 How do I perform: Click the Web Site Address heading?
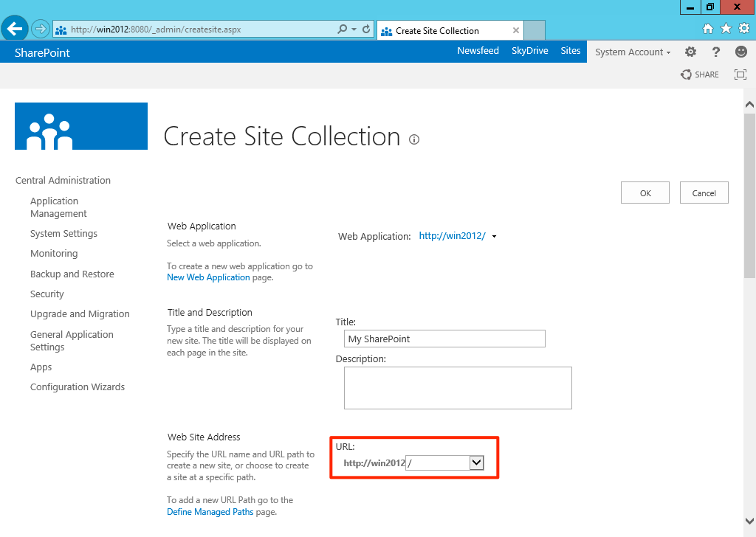click(204, 437)
